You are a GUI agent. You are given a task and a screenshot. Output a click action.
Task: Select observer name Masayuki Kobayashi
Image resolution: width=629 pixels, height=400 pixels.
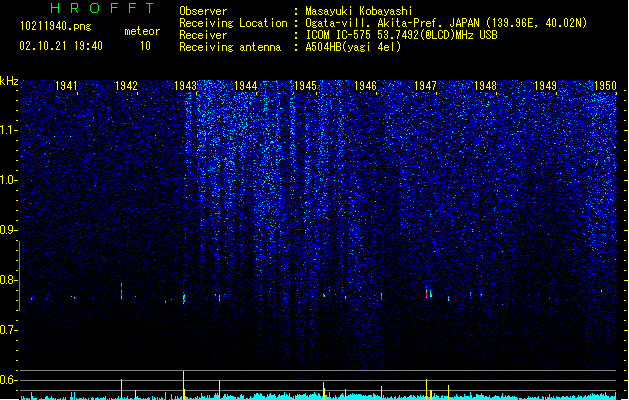pyautogui.click(x=359, y=11)
